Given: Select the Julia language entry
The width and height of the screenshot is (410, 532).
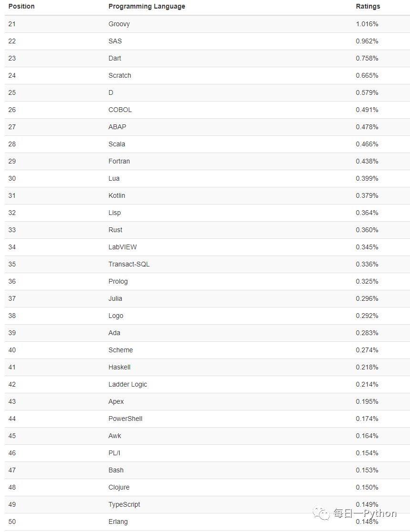Looking at the screenshot, I should pyautogui.click(x=115, y=298).
